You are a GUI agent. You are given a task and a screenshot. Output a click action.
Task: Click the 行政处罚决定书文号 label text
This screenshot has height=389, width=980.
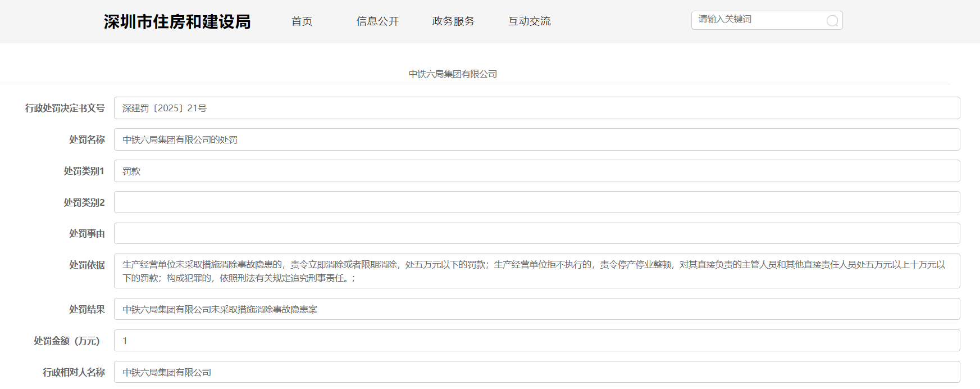pyautogui.click(x=65, y=108)
